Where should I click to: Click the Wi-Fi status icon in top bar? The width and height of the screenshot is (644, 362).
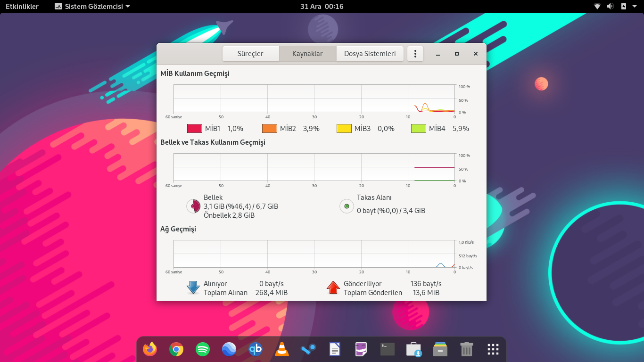597,6
